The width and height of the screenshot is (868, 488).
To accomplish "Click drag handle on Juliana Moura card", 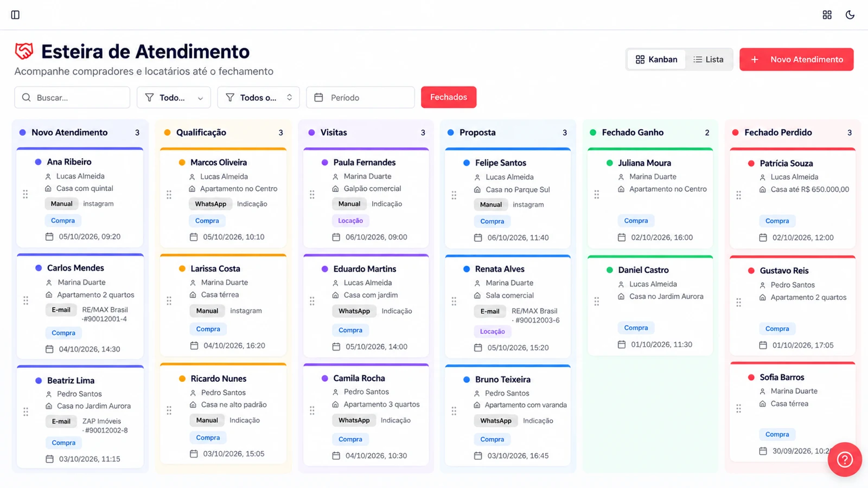I will coord(597,194).
